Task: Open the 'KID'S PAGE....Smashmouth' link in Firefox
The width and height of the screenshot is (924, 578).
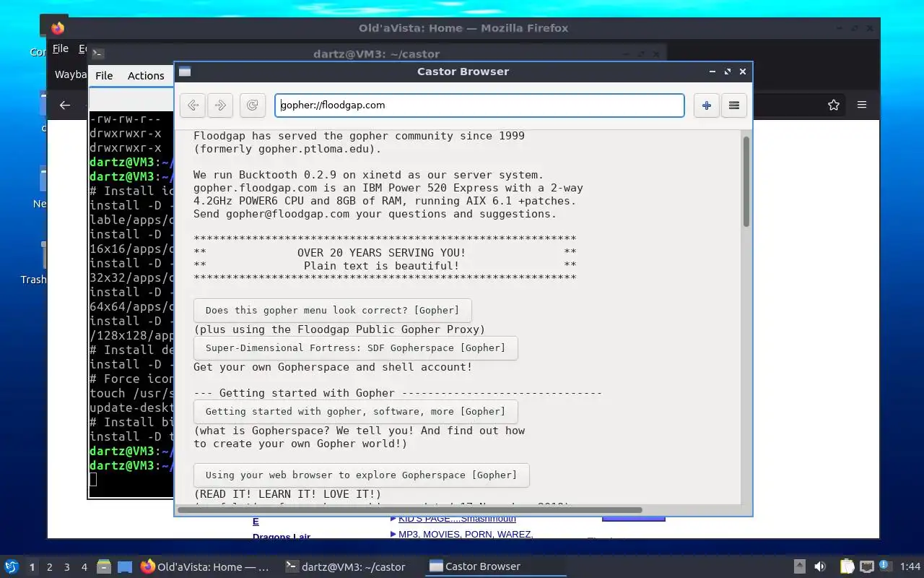Action: coord(457,519)
